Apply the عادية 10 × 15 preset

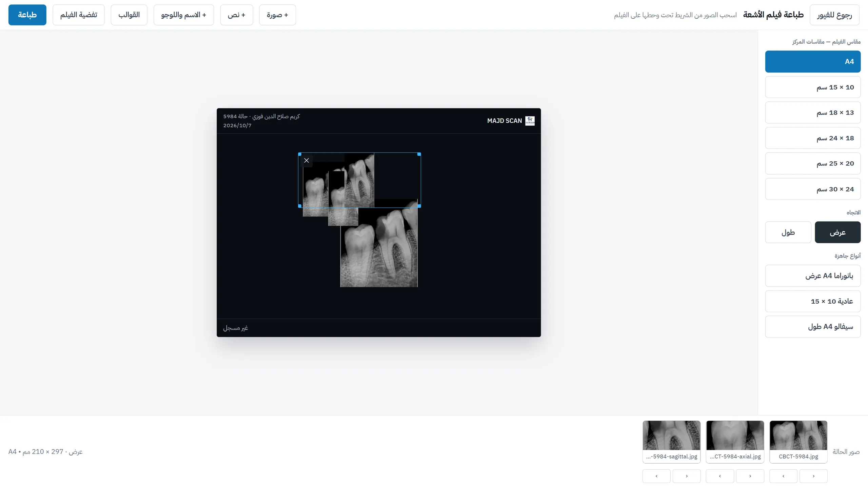813,301
